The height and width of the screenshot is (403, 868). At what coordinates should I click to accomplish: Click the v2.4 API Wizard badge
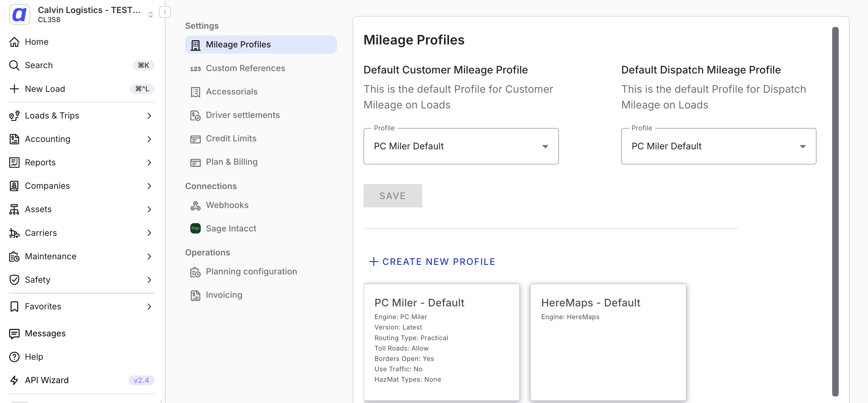(x=141, y=380)
